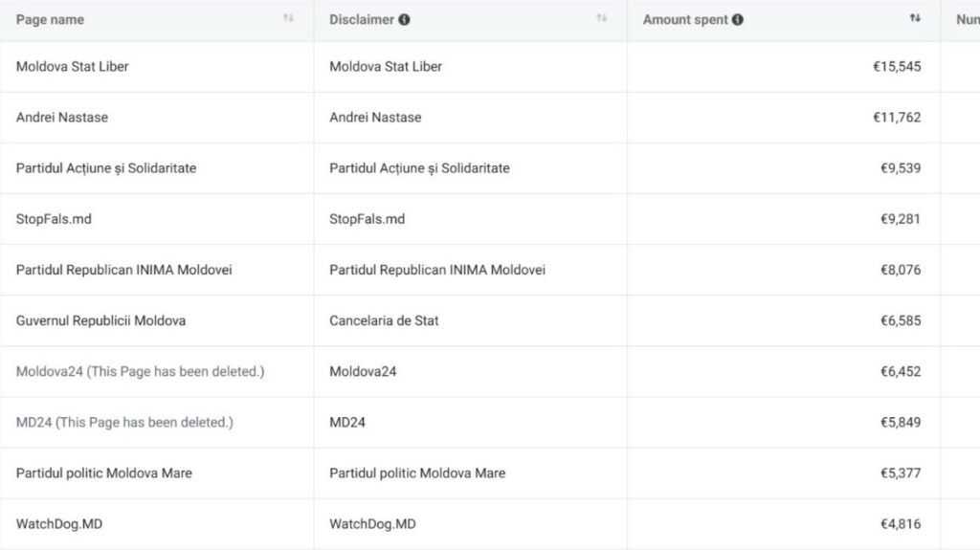Select Partidul Republican INIMA Moldovei page

(x=124, y=270)
